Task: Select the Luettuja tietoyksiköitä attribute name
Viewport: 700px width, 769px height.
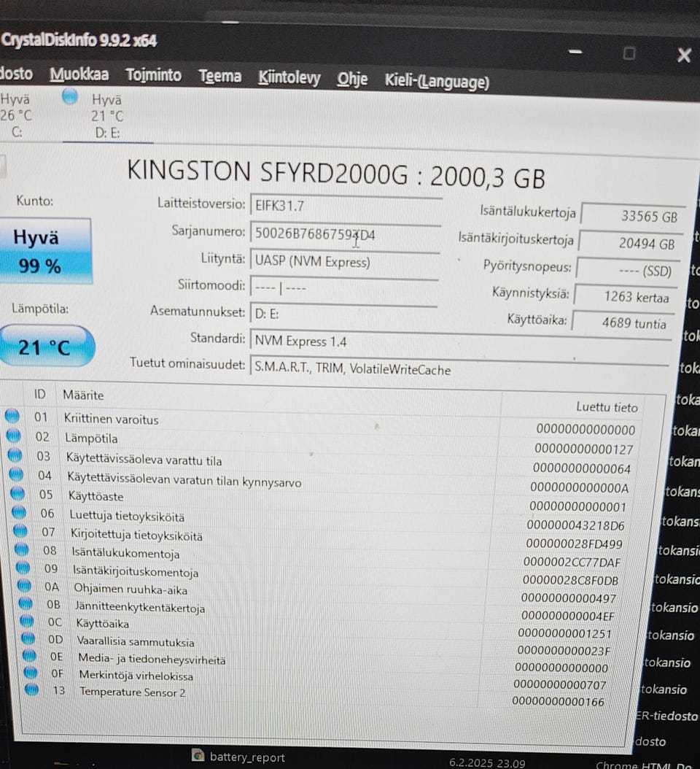Action: pos(127,516)
